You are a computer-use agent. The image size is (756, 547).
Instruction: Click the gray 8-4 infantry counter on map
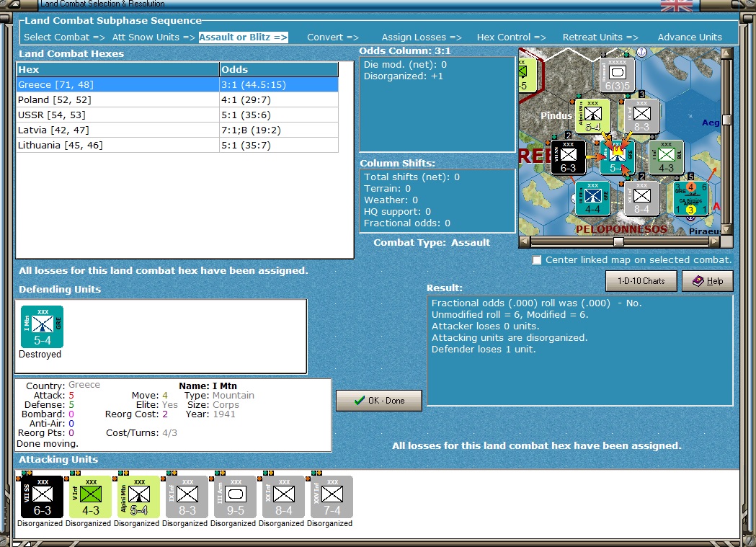click(641, 198)
